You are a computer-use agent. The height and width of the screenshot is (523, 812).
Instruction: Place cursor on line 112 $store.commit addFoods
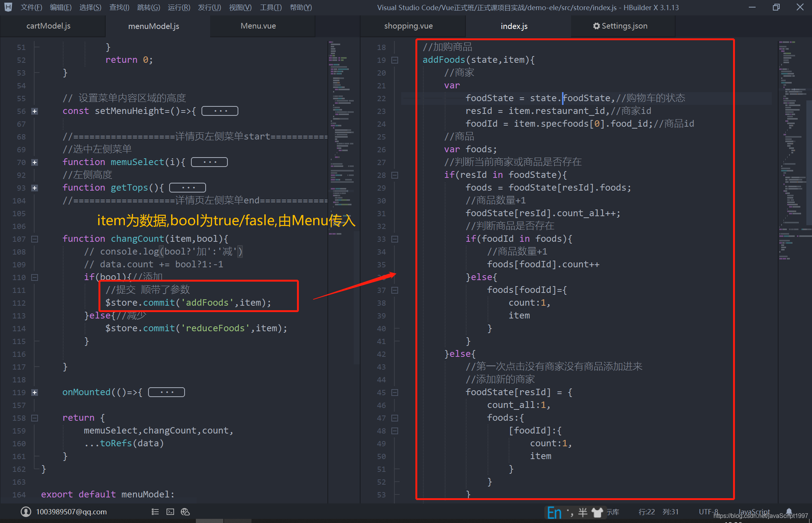pos(188,303)
